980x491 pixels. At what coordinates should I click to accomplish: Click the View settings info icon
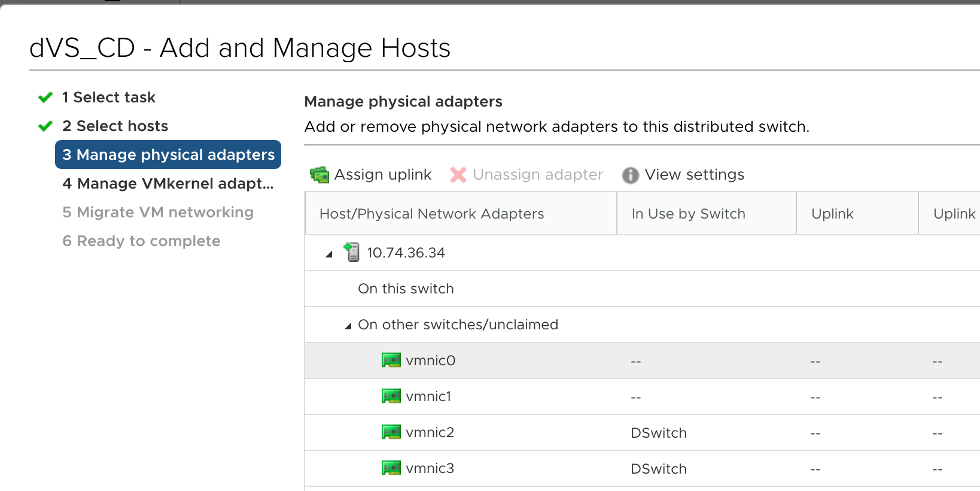coord(631,175)
